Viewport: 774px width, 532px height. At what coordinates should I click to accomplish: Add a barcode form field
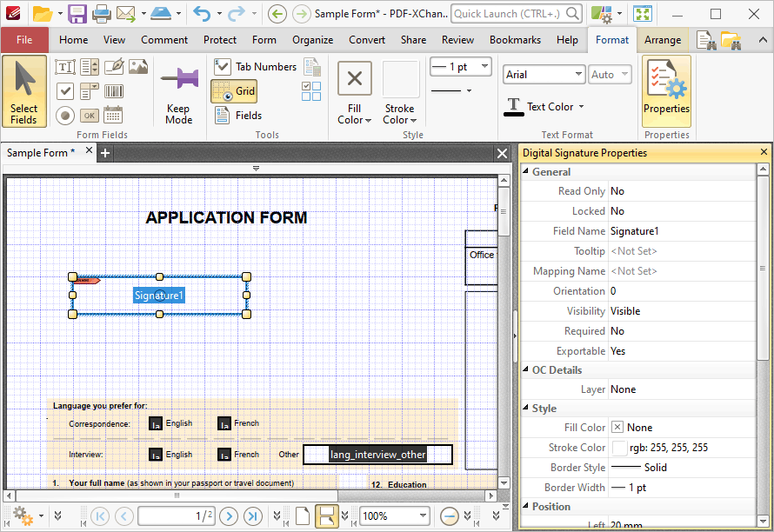tap(114, 91)
